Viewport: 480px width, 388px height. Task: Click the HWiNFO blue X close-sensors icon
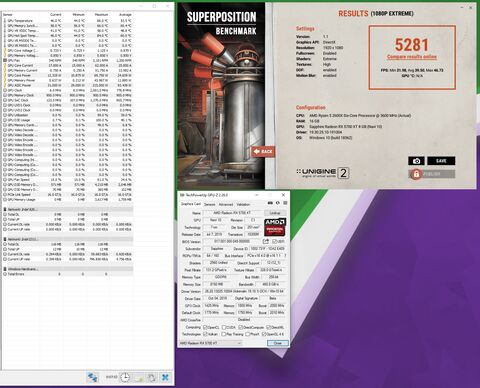click(165, 377)
